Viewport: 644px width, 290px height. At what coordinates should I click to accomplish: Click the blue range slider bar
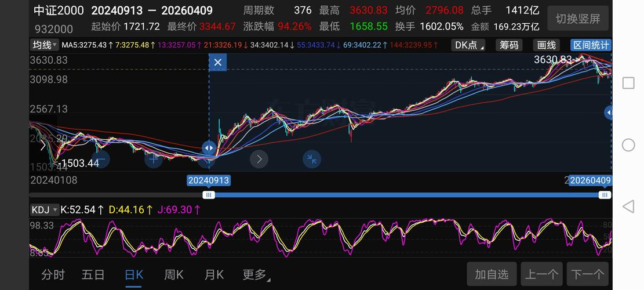[x=406, y=195]
